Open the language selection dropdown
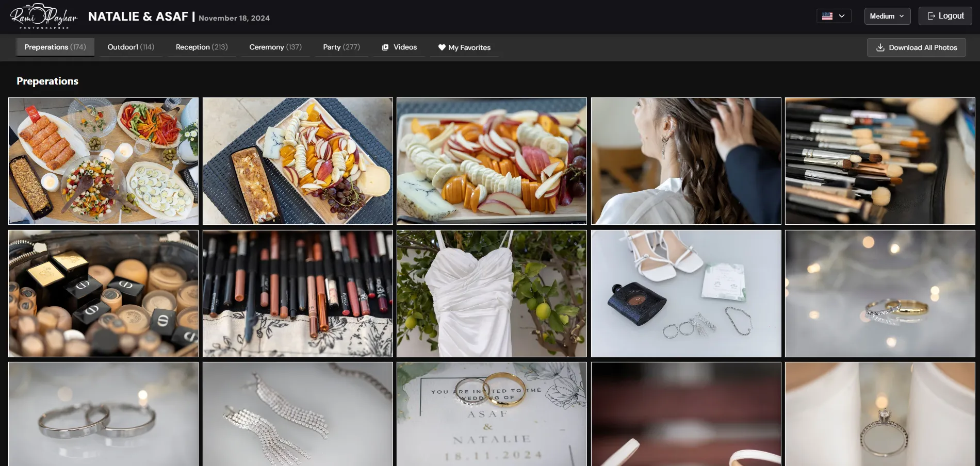Screen dimensions: 980x466 834,15
